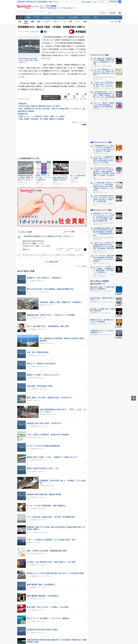Open the article's comment count icon

32,32
